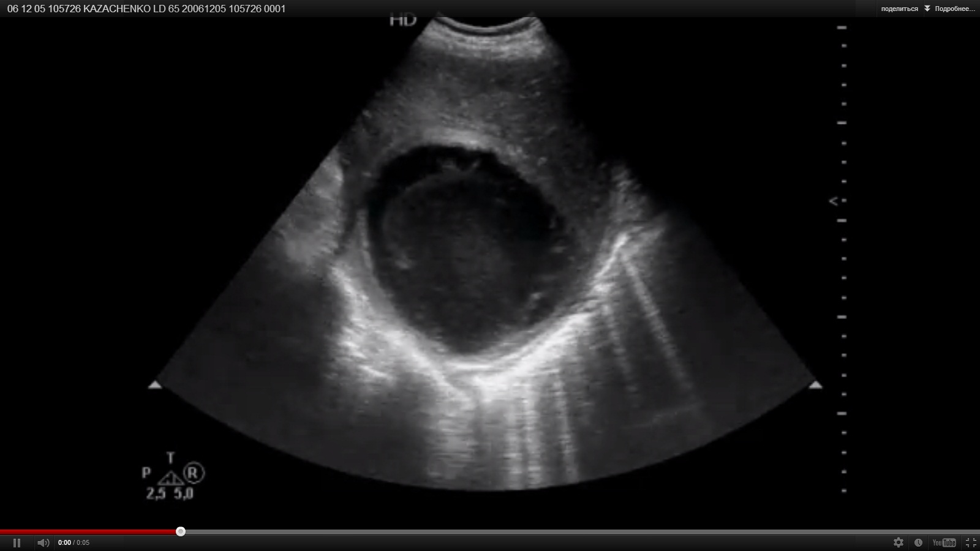Click the < focus marker on depth scale
The image size is (980, 551).
833,201
